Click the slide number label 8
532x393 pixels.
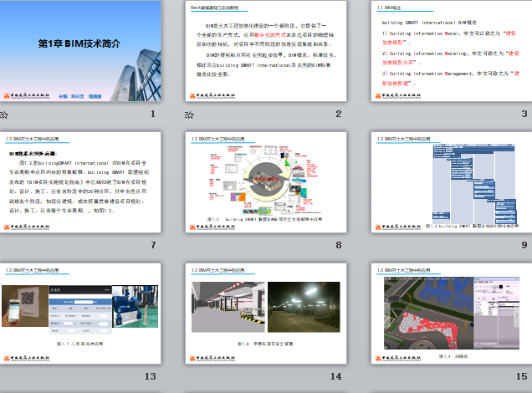point(339,245)
